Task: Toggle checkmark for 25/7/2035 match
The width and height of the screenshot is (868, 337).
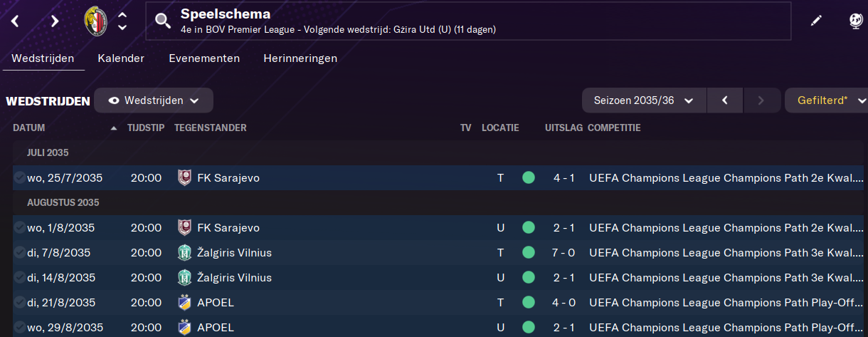Action: (x=19, y=177)
